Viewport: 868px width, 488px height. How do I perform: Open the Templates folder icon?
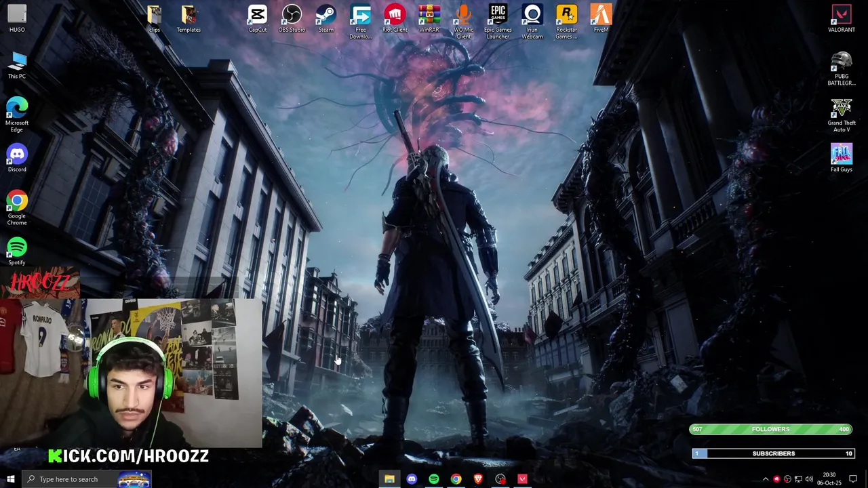click(x=189, y=18)
